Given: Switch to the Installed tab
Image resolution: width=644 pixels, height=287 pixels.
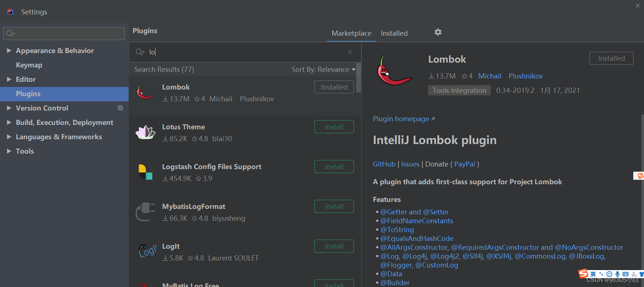Looking at the screenshot, I should [394, 33].
